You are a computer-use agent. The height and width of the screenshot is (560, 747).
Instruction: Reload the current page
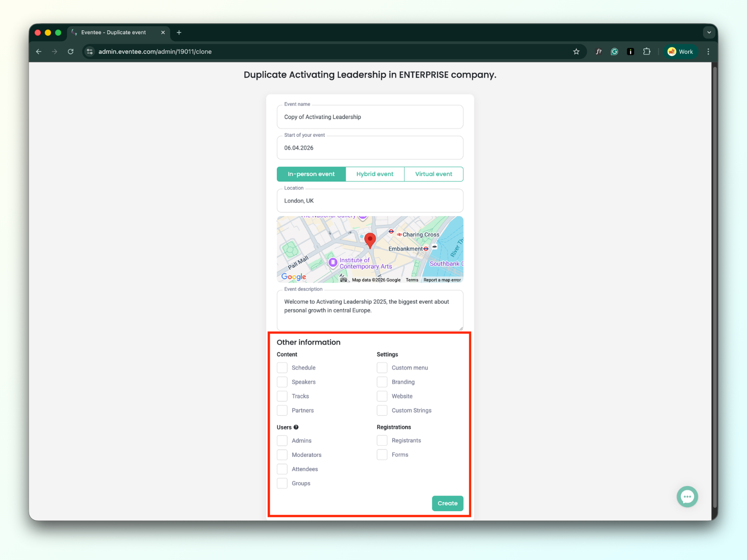click(70, 52)
